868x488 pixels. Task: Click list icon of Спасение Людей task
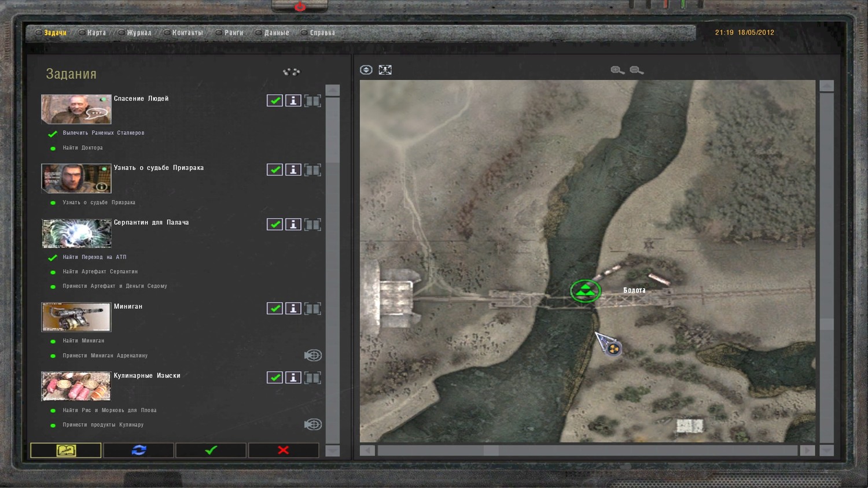click(x=312, y=101)
